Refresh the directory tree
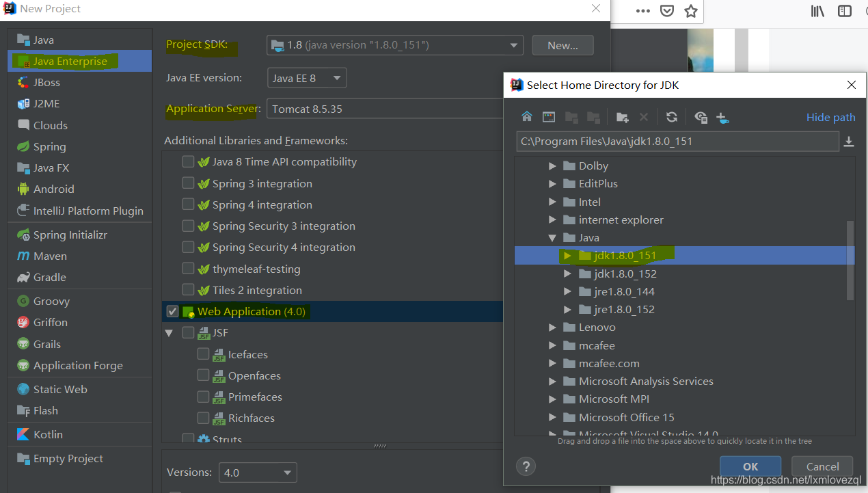Screen dimensions: 868x493 (671, 117)
